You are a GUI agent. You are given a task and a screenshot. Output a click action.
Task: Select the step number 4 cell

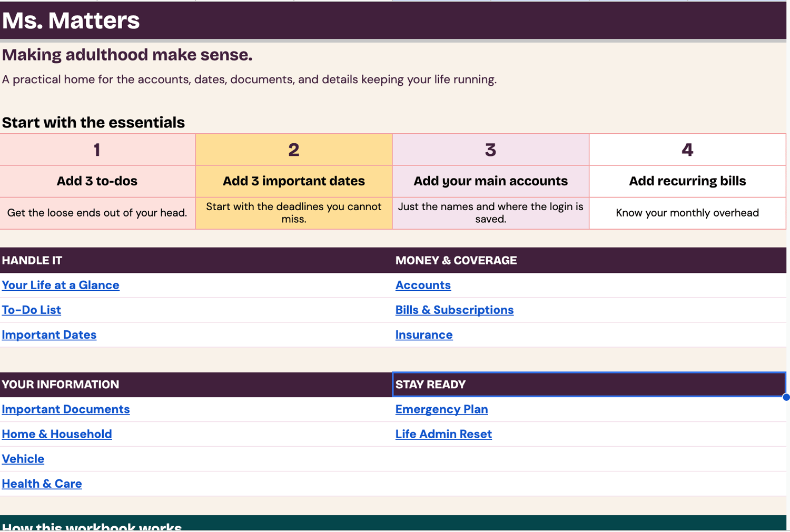(x=687, y=150)
